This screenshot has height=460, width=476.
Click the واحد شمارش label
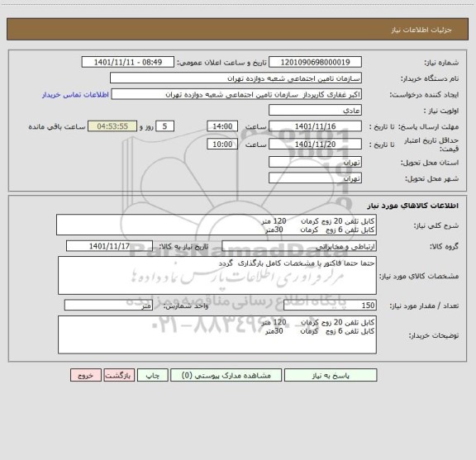pyautogui.click(x=186, y=306)
